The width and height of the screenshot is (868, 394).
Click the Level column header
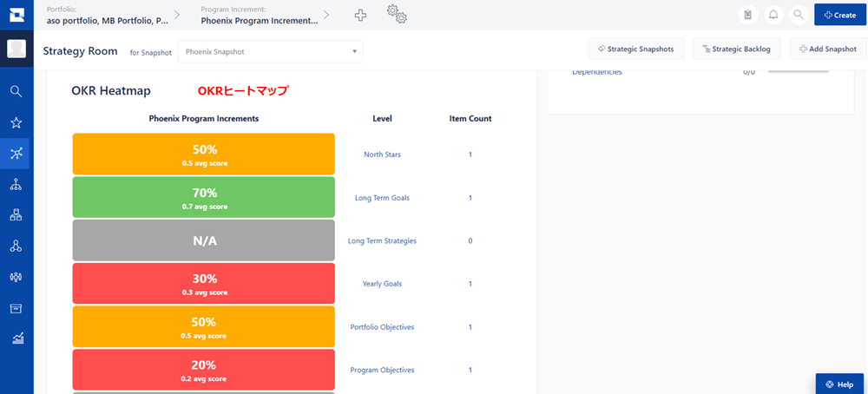(x=382, y=118)
